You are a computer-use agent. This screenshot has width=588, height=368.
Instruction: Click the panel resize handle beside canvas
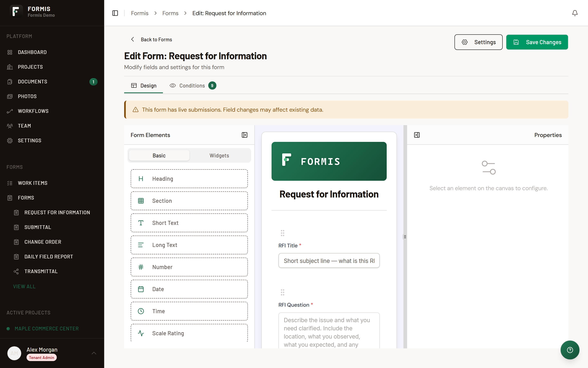405,237
